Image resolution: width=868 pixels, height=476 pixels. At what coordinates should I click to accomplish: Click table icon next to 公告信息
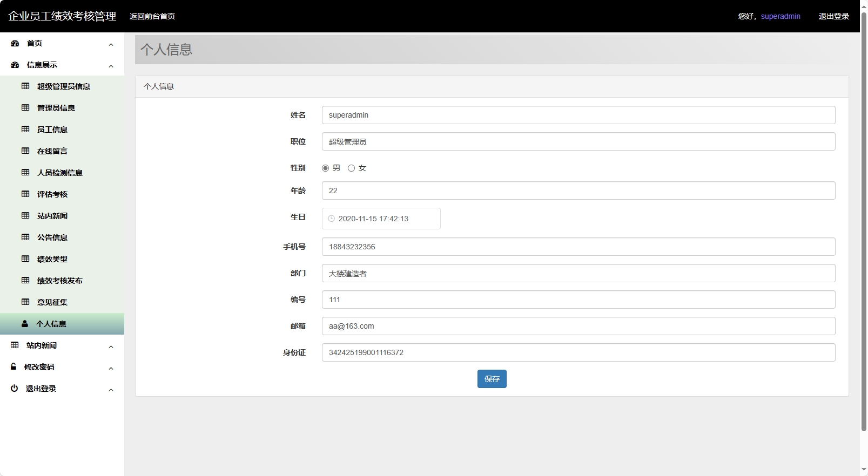click(x=25, y=237)
